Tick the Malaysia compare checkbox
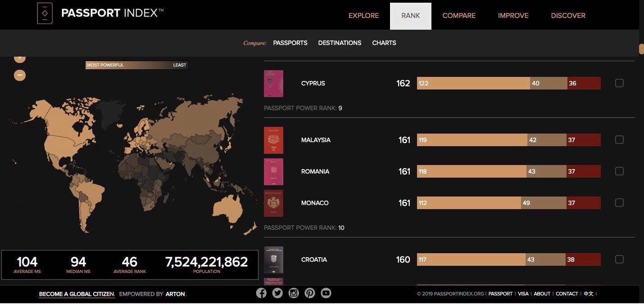This screenshot has width=644, height=304. click(x=619, y=140)
